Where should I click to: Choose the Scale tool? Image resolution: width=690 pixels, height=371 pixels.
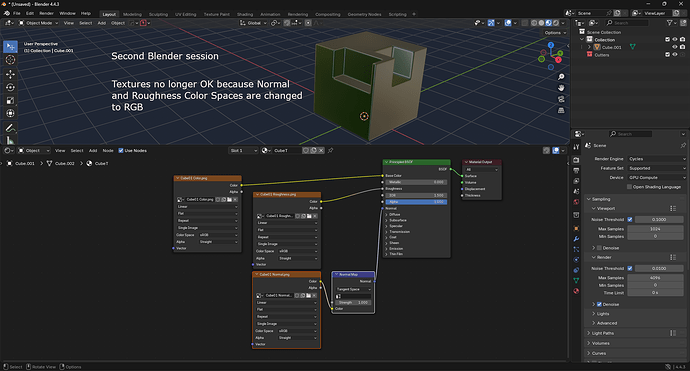point(10,100)
